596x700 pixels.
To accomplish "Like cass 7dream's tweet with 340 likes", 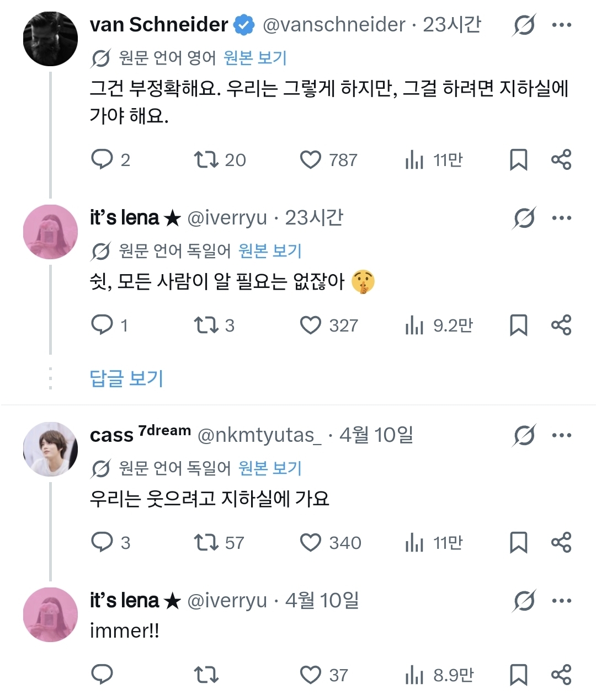I will pyautogui.click(x=311, y=543).
